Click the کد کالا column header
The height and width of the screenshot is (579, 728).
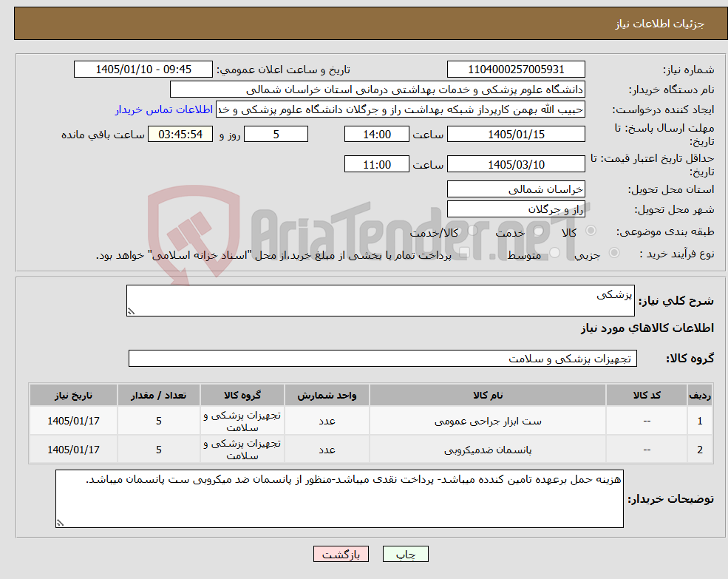pos(647,395)
